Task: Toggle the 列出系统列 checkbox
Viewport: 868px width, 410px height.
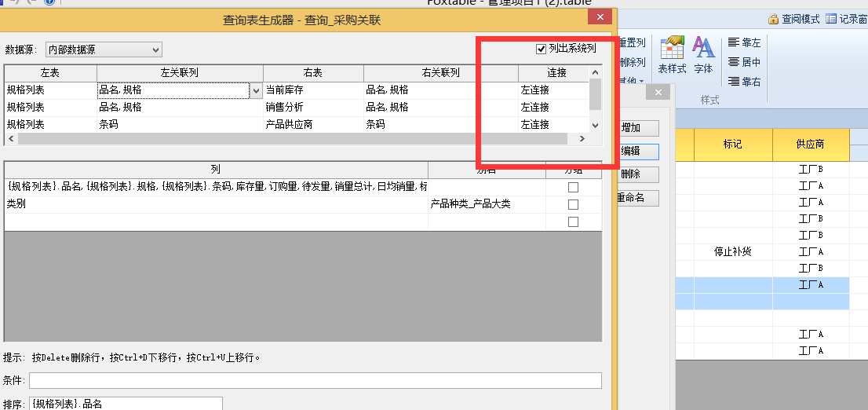Action: (x=541, y=49)
